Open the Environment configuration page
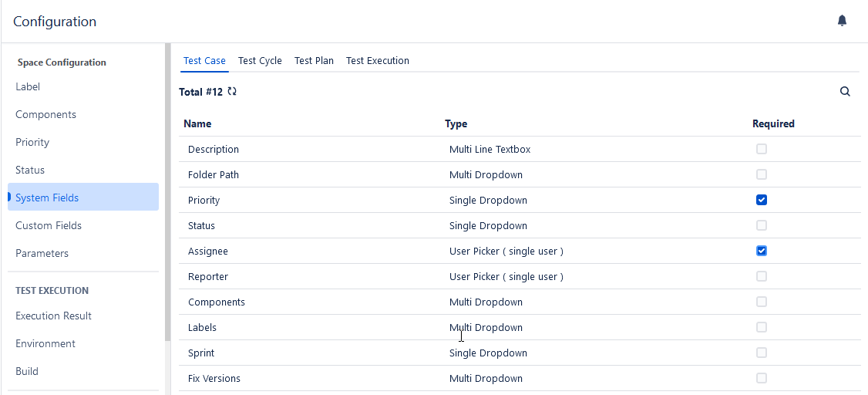Screen dimensions: 868x395 click(45, 343)
